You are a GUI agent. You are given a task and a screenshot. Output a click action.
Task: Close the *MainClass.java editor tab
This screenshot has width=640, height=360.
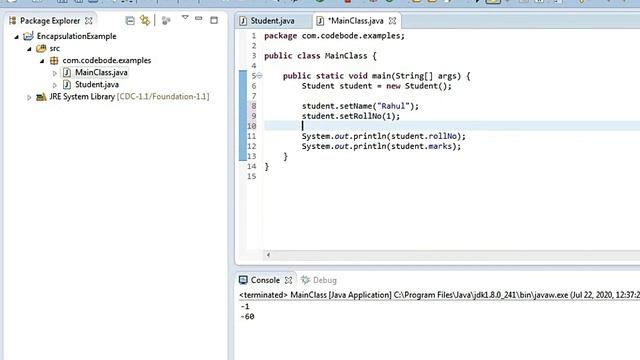392,20
